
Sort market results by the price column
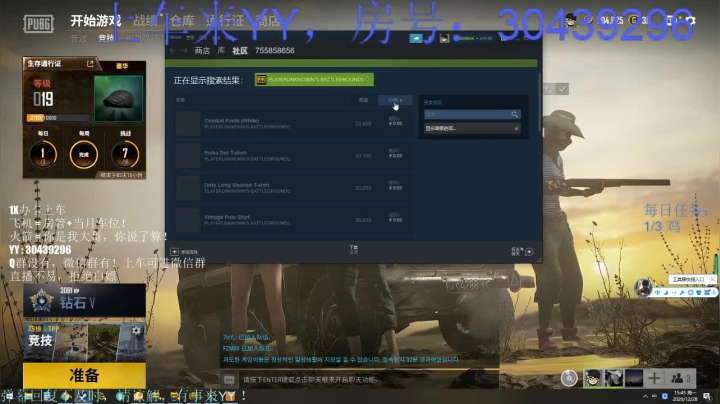395,100
